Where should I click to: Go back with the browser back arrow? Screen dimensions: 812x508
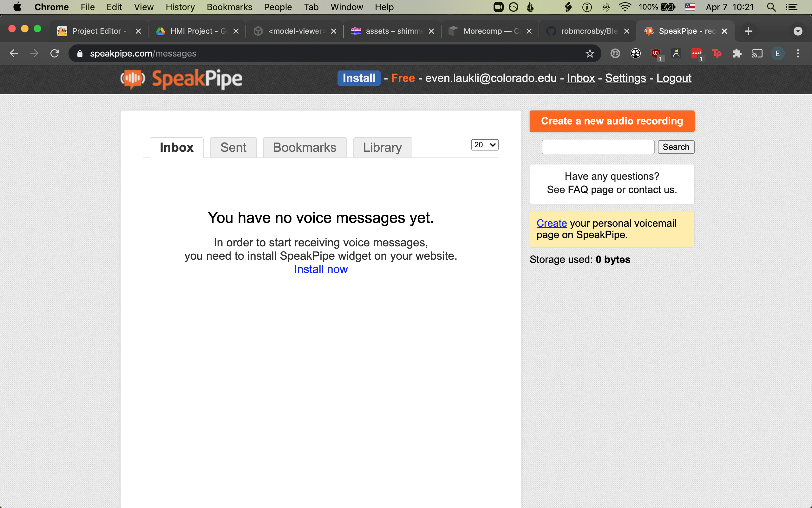click(14, 53)
